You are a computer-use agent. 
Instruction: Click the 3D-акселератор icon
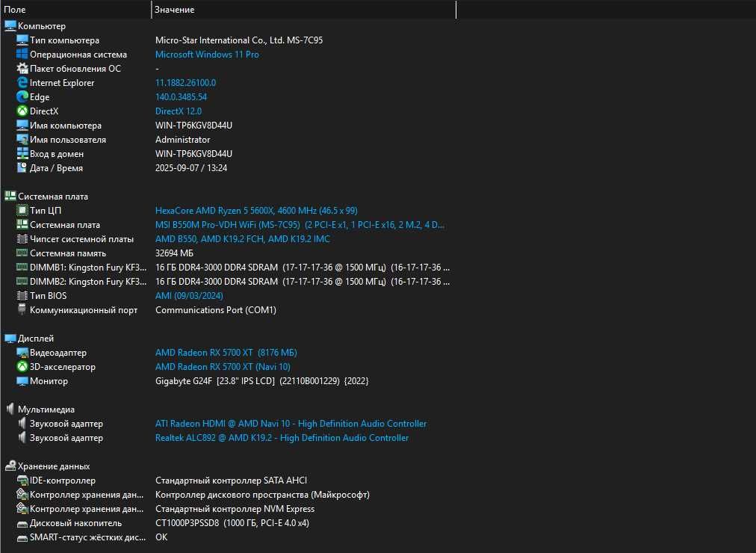[x=22, y=366]
